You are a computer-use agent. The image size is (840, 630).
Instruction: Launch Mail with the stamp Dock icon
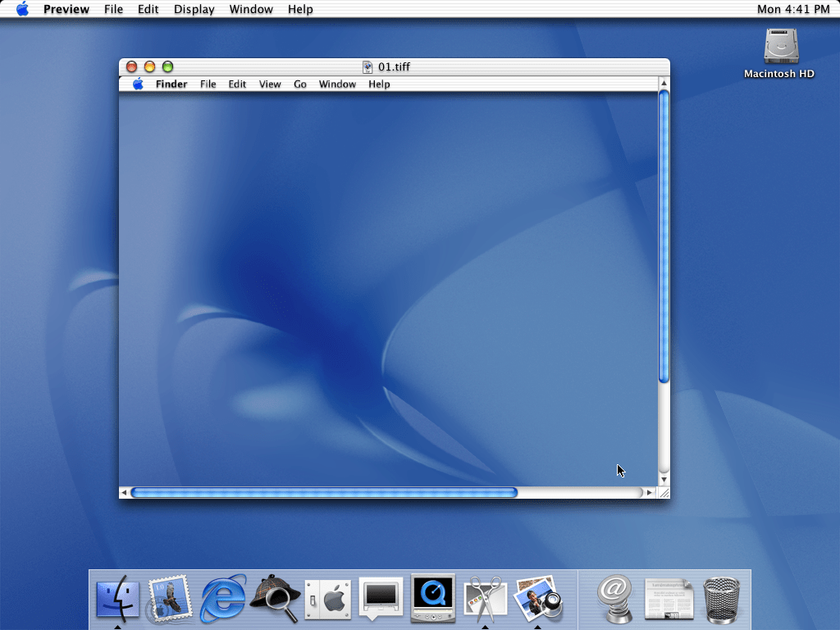(171, 599)
